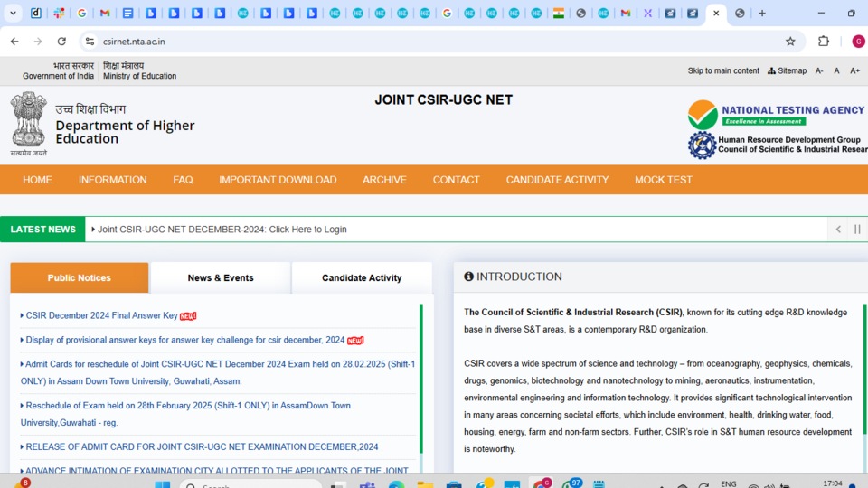The image size is (868, 488).
Task: Click 'Department of Higher Education' text
Action: coord(125,132)
